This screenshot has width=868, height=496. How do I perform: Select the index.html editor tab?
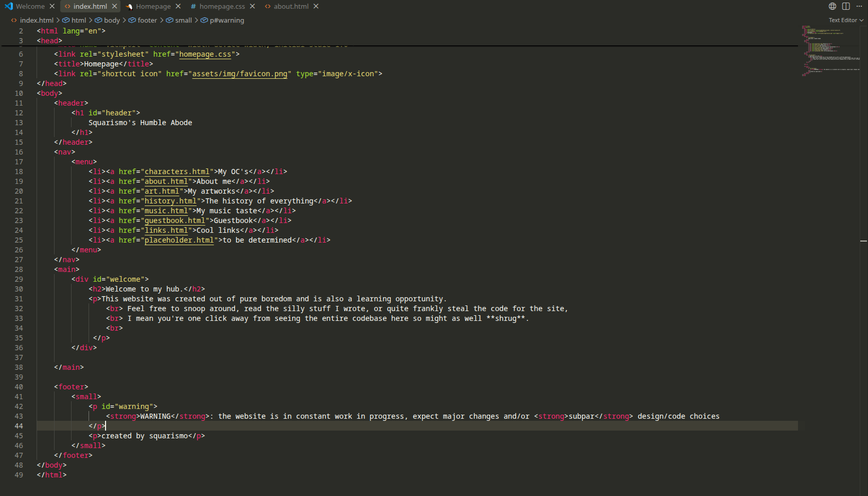point(90,6)
